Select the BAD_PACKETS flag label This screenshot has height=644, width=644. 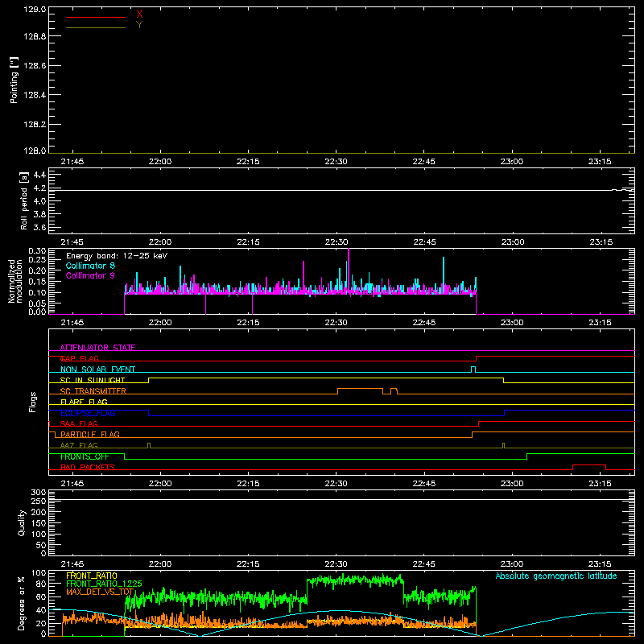(x=88, y=467)
